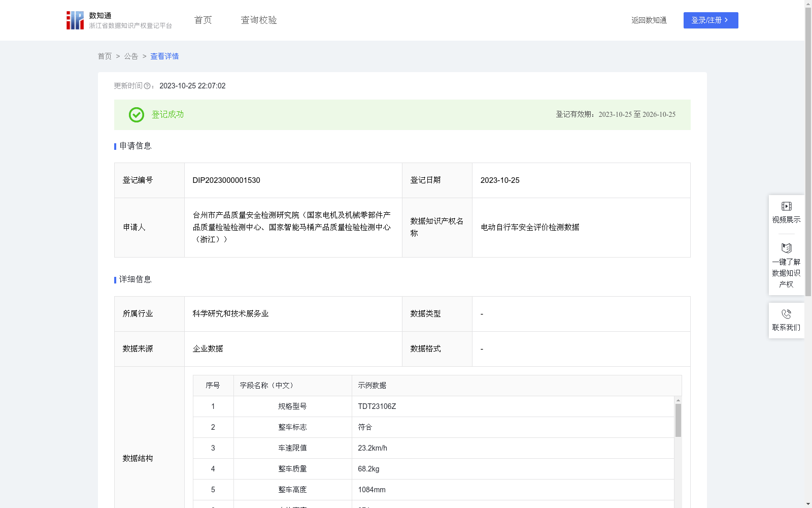Click the table scrollbar up arrow
Image resolution: width=812 pixels, height=508 pixels.
(x=678, y=400)
